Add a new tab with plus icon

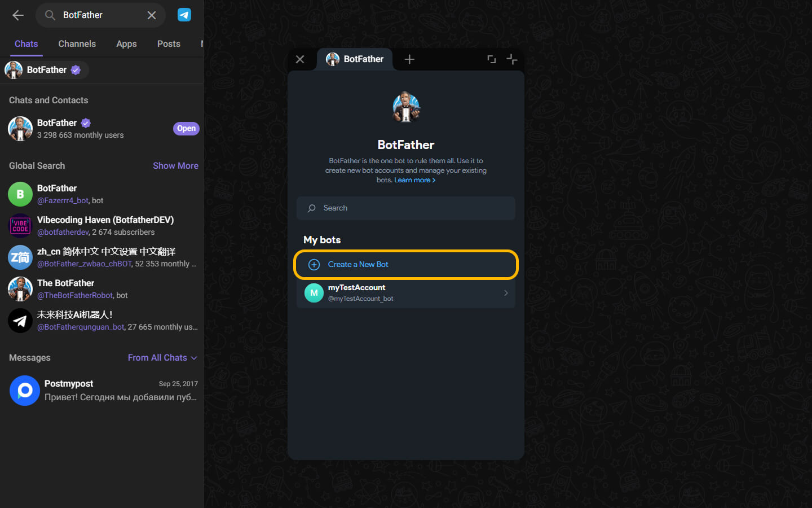[409, 59]
